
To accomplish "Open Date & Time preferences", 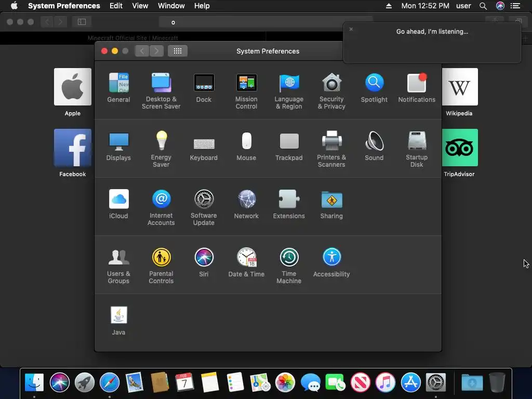I will click(x=246, y=262).
